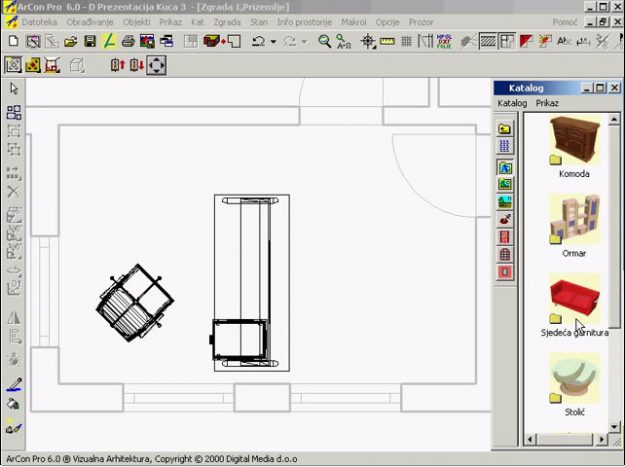
Task: Click the four-arrow move view icon
Action: [157, 65]
